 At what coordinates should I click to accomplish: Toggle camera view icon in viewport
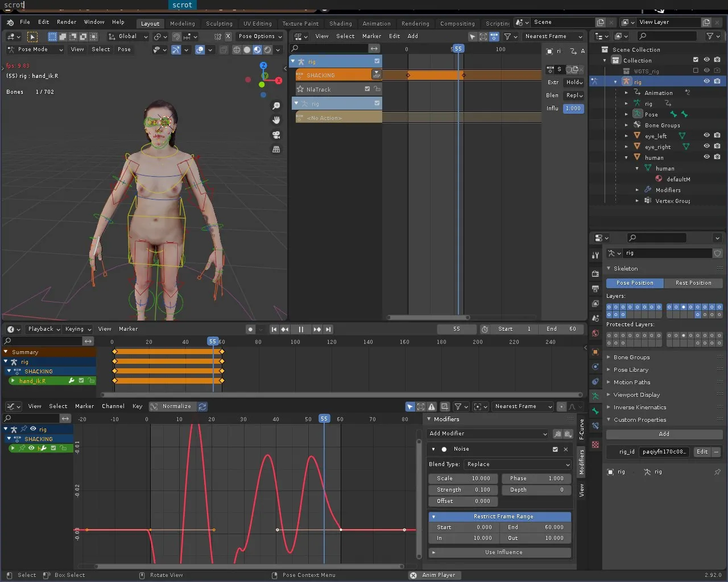[x=276, y=135]
